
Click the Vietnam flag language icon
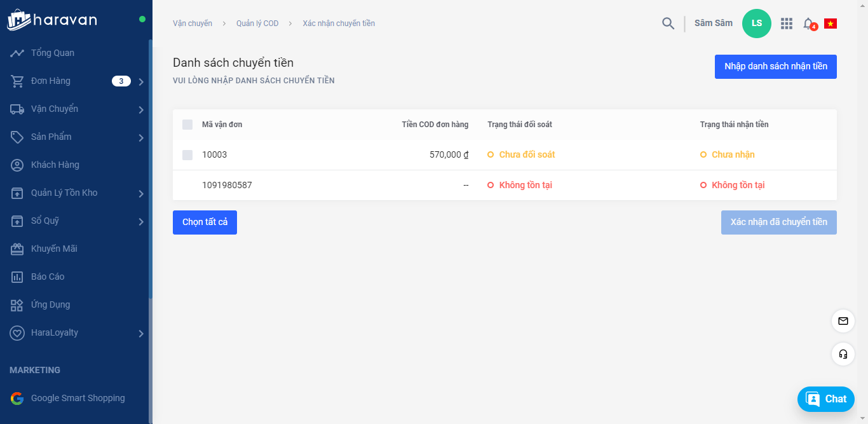point(830,24)
